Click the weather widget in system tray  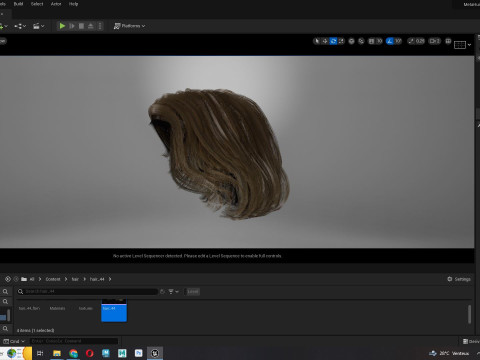(x=450, y=353)
